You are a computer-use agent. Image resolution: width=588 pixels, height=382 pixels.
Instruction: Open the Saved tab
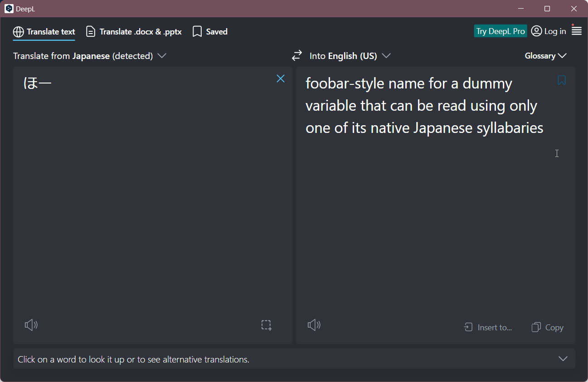[x=210, y=32]
